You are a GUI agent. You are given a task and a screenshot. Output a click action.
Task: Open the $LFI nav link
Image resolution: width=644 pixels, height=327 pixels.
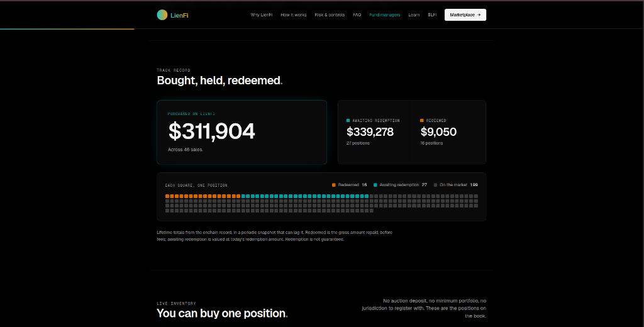432,15
